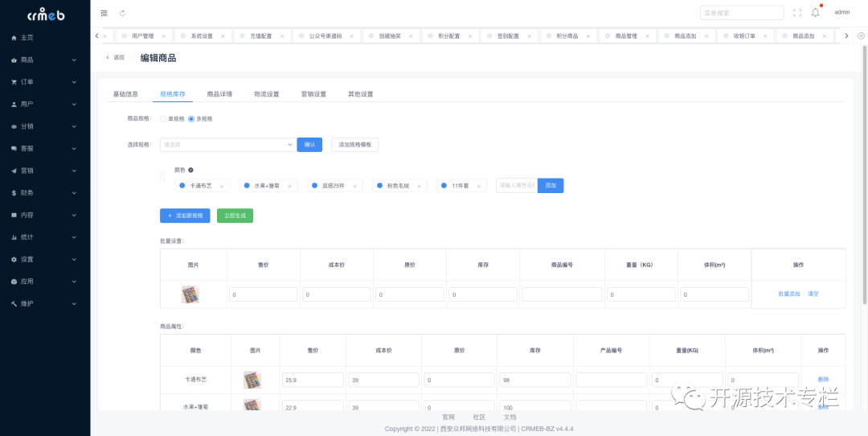Viewport: 868px width, 436px height.
Task: Open the 社区 footer link
Action: coord(479,417)
